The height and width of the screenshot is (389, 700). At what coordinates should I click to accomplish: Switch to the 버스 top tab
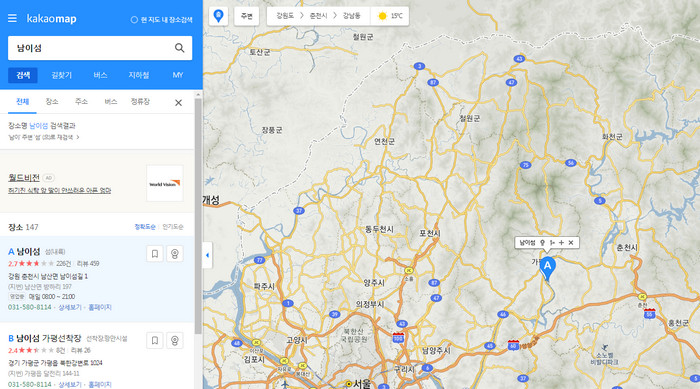coord(100,75)
